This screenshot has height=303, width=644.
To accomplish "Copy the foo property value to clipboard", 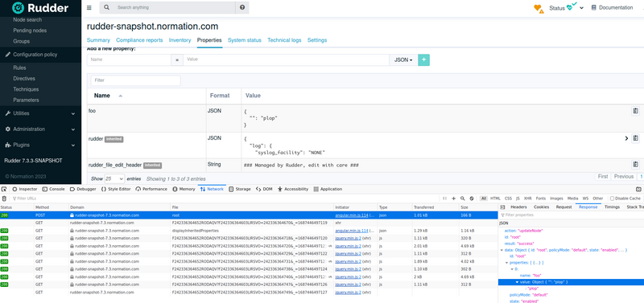I will coord(635,111).
